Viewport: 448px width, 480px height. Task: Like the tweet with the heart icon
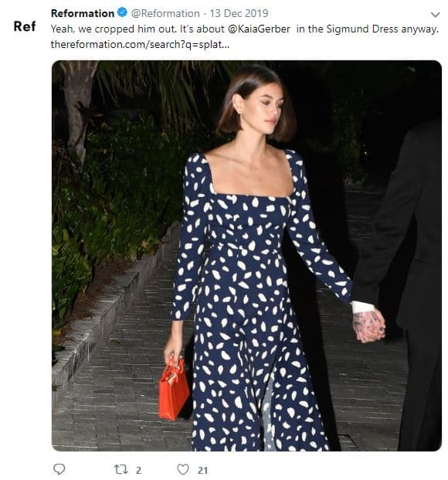click(183, 469)
